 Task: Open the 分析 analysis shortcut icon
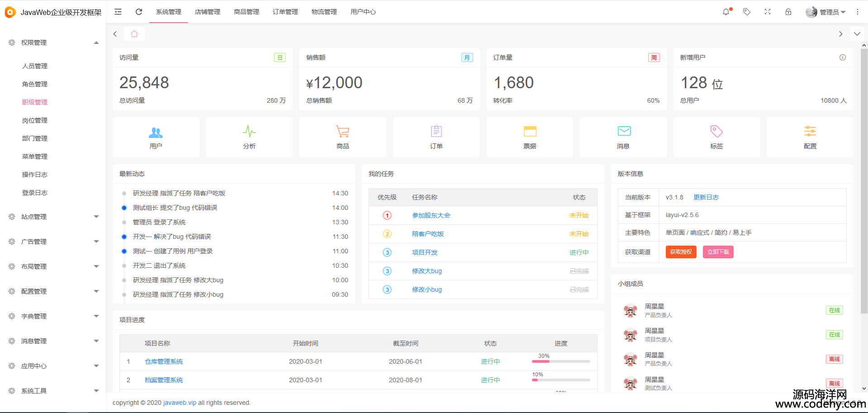[249, 132]
